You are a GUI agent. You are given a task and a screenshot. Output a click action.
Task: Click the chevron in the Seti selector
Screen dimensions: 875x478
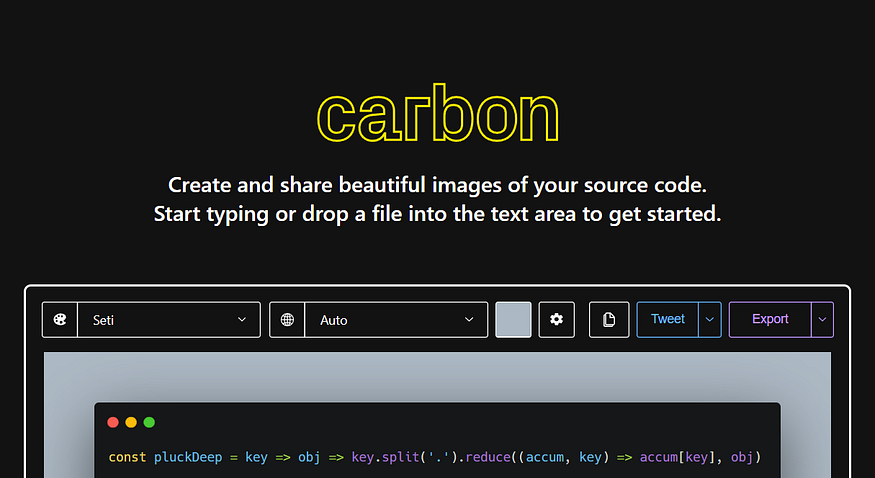click(242, 320)
